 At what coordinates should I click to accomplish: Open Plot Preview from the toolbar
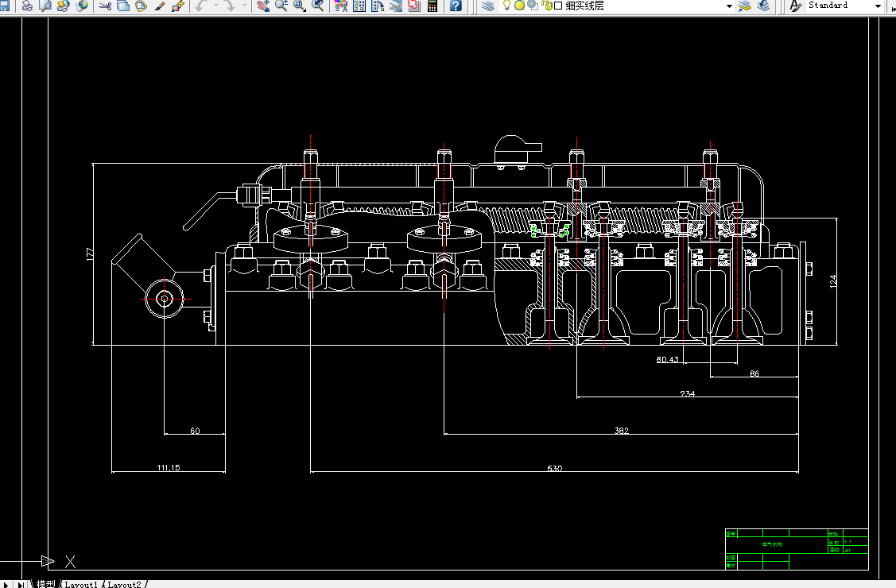(45, 6)
